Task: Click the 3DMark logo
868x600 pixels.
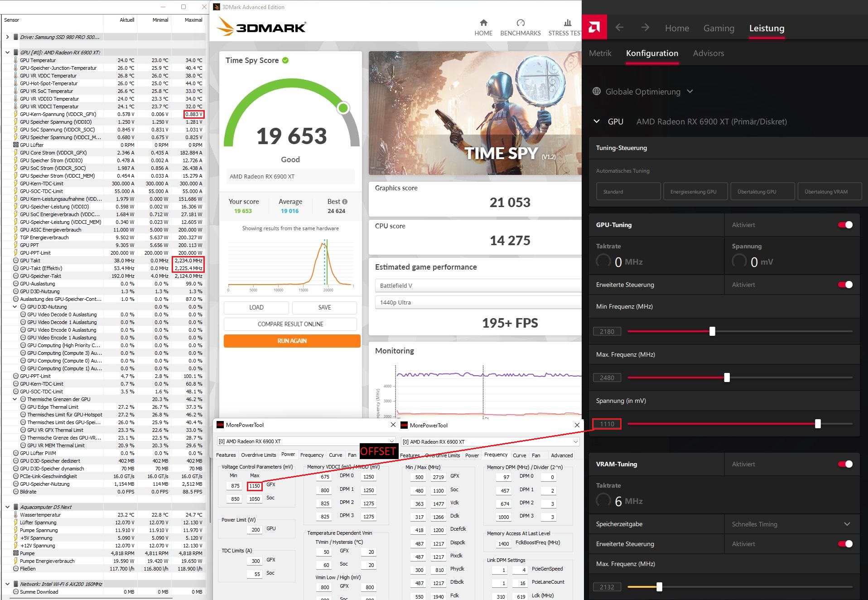Action: pos(261,27)
